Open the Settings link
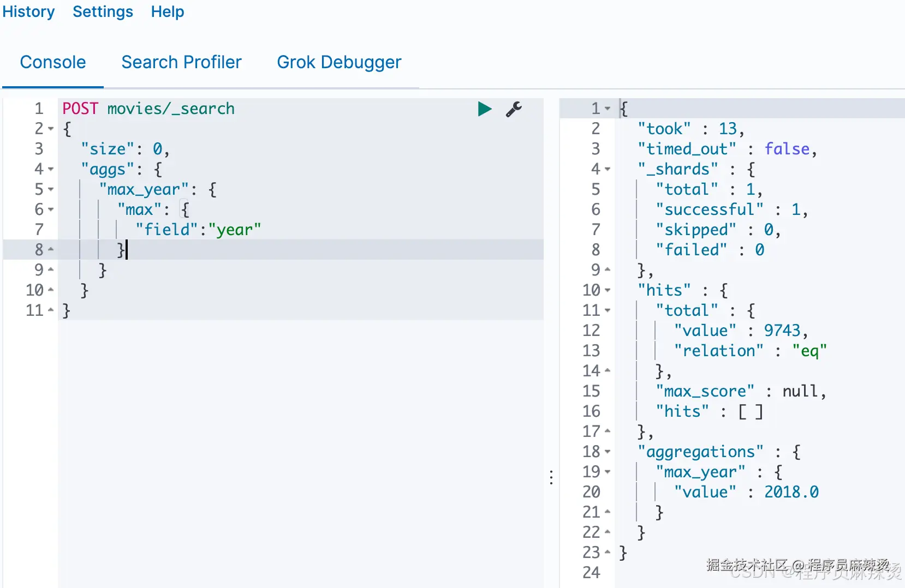905x588 pixels. [103, 11]
